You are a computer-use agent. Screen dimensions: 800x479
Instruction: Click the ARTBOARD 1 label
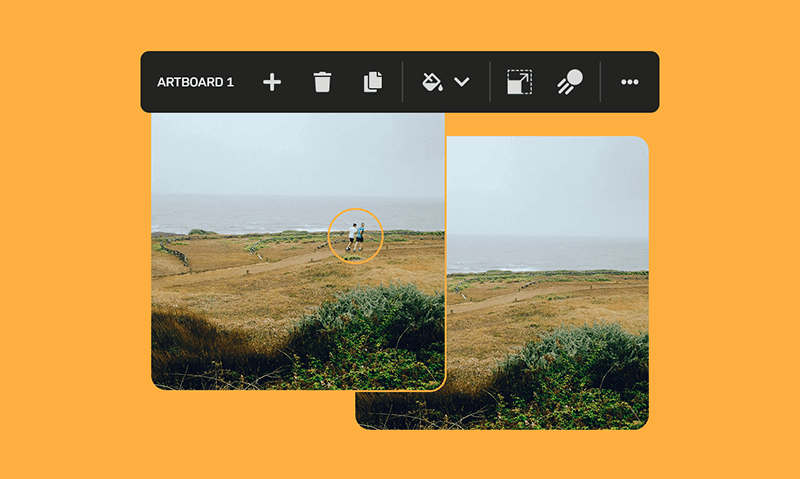tap(195, 82)
